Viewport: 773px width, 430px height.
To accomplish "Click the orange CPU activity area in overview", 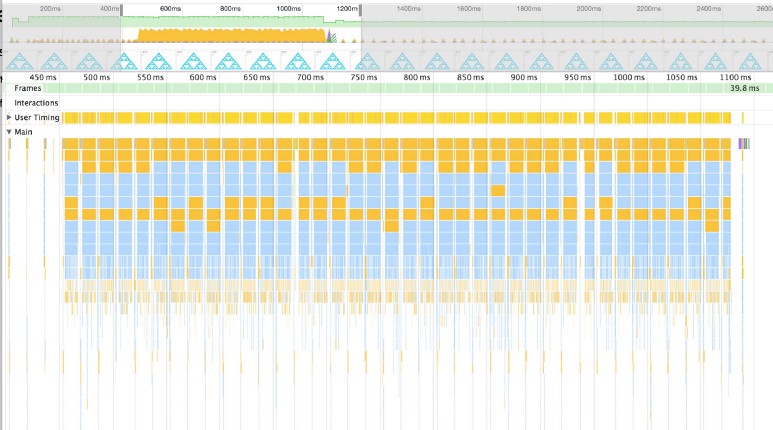I will coord(230,36).
